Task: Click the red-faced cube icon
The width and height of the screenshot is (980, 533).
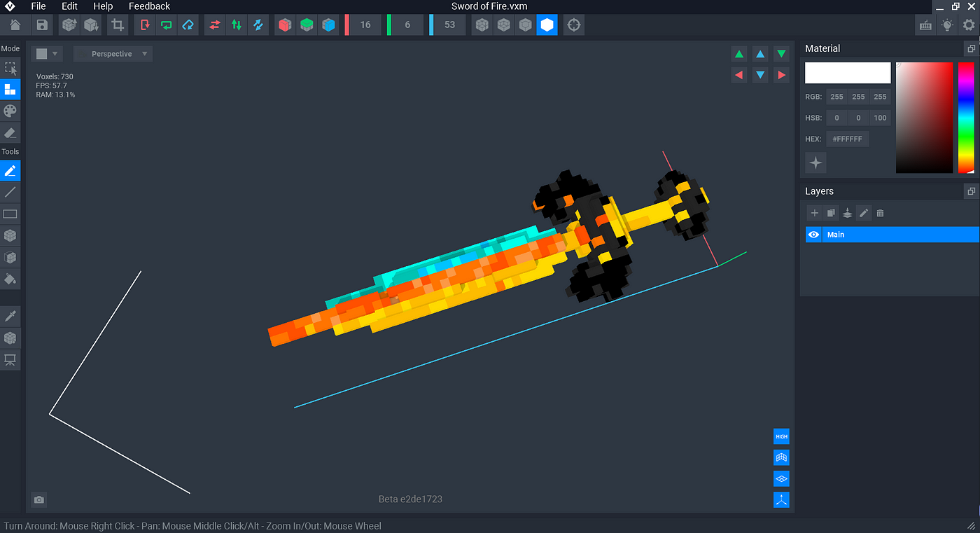Action: coord(285,25)
